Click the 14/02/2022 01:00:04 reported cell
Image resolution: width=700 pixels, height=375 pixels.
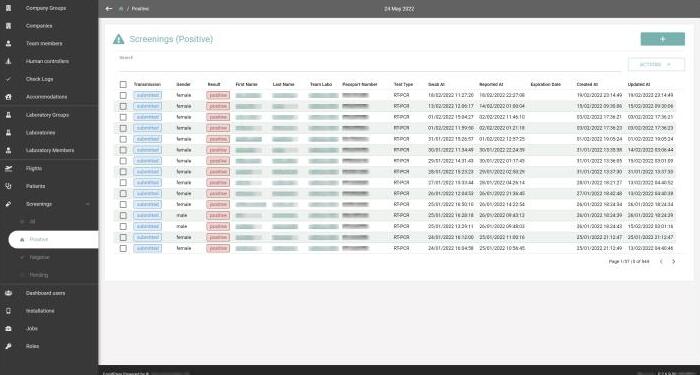click(502, 106)
